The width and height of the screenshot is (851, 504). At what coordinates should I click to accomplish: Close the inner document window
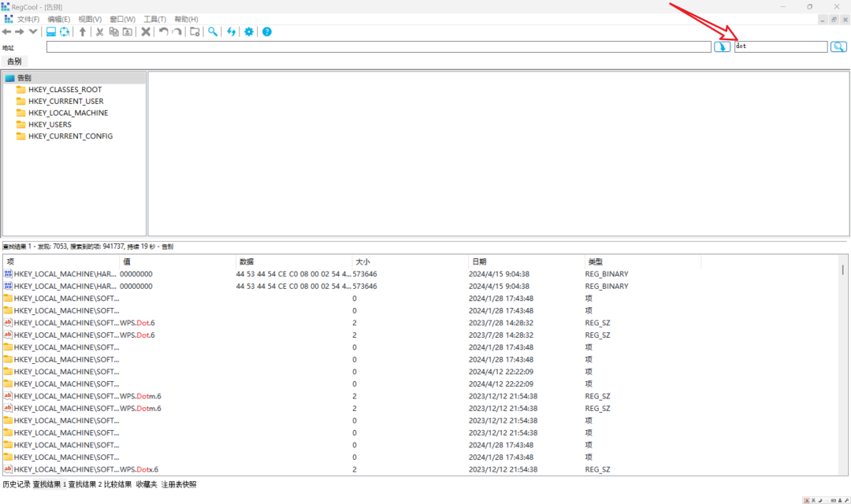coord(845,20)
